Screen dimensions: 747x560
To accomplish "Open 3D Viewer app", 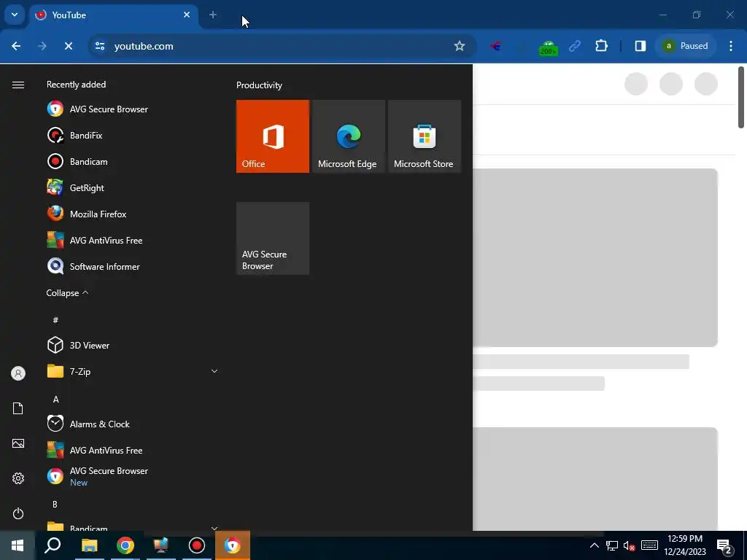I will (x=133, y=345).
